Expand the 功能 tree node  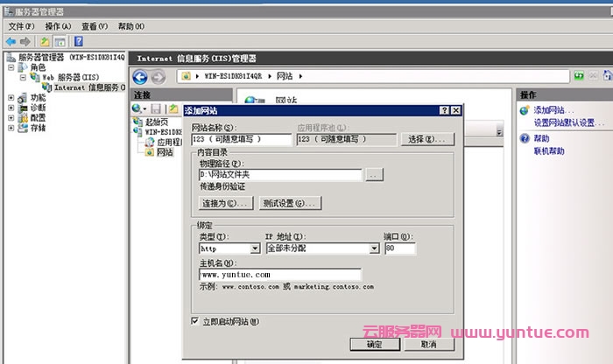tap(11, 98)
